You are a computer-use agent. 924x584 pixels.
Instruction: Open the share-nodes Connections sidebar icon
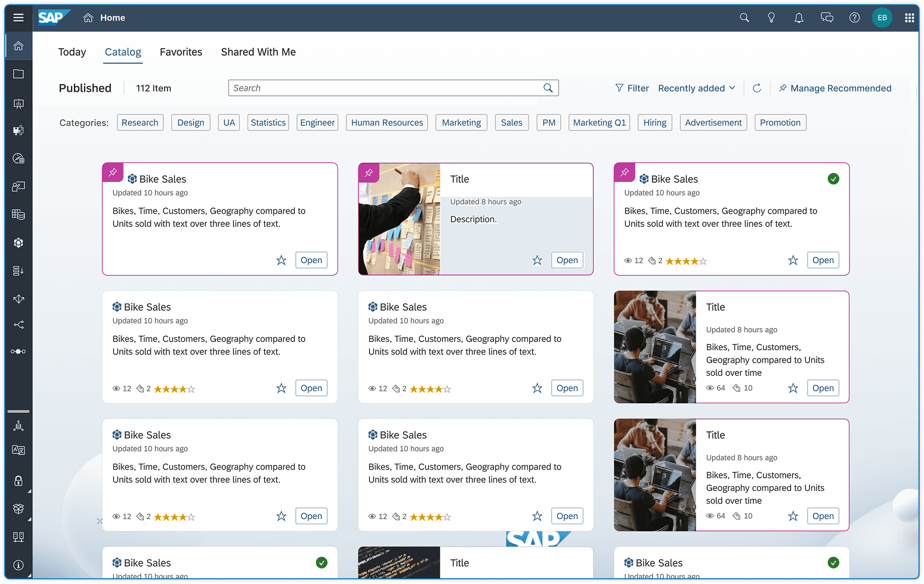coord(18,325)
